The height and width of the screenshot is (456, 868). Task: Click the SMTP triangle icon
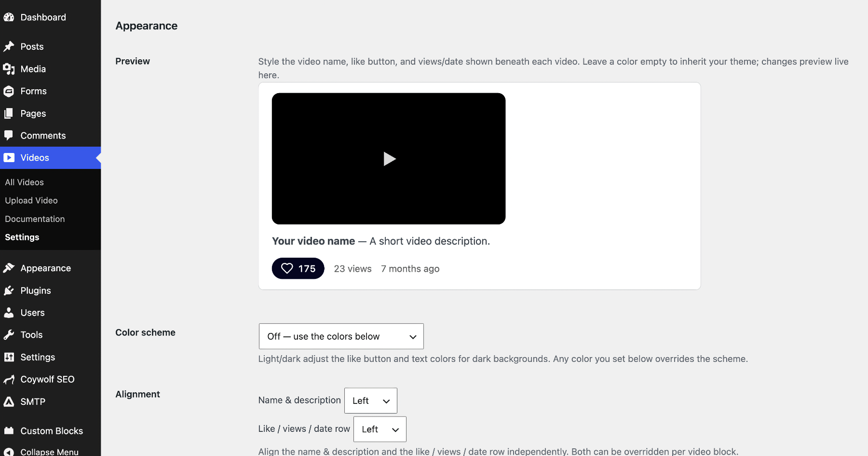(x=9, y=402)
